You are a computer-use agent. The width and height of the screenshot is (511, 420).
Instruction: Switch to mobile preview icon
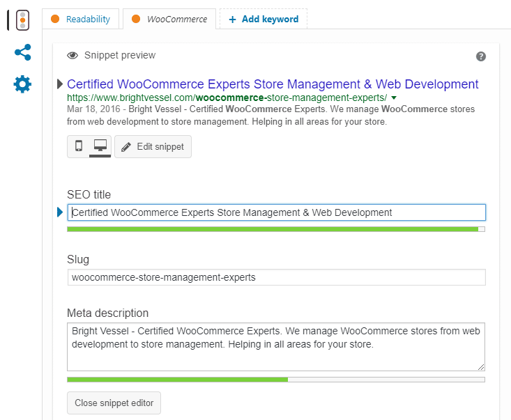[79, 146]
